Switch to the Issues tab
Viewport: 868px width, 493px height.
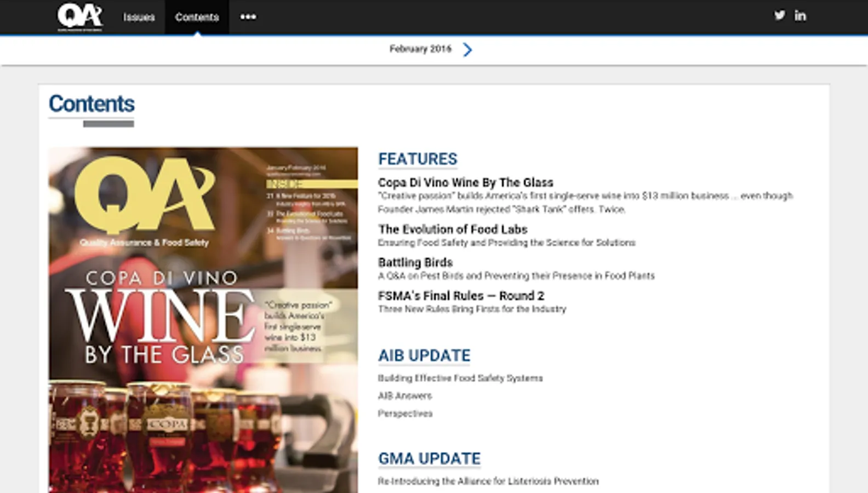tap(139, 18)
